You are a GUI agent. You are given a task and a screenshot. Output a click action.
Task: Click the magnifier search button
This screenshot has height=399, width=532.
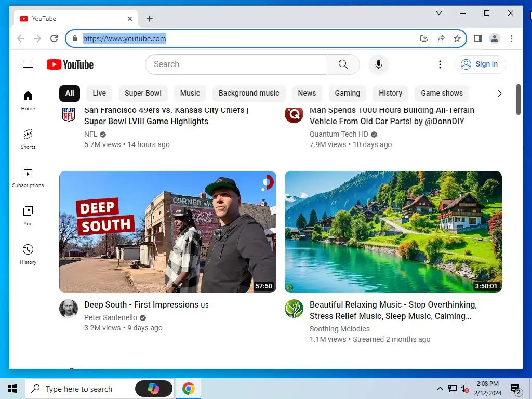click(x=343, y=64)
